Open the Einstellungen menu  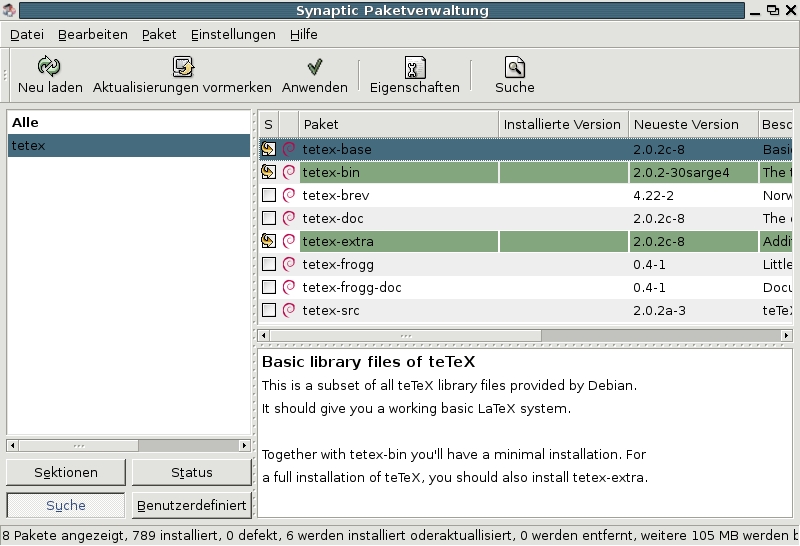(233, 34)
